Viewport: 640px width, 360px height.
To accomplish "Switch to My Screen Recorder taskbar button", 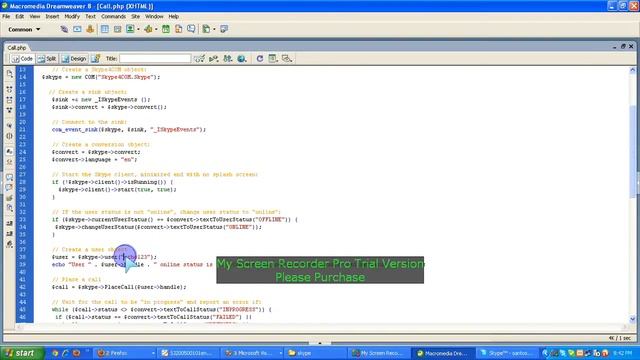I will tap(380, 353).
